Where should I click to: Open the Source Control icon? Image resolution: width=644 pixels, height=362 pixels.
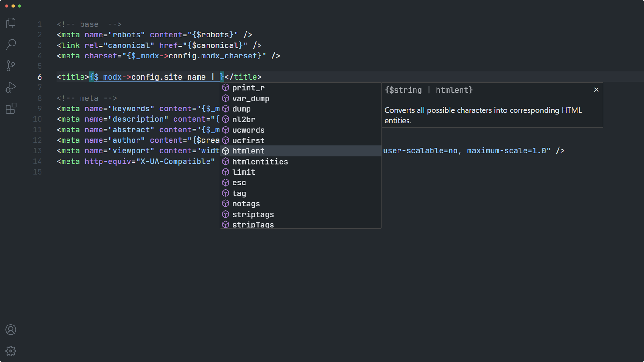(11, 66)
